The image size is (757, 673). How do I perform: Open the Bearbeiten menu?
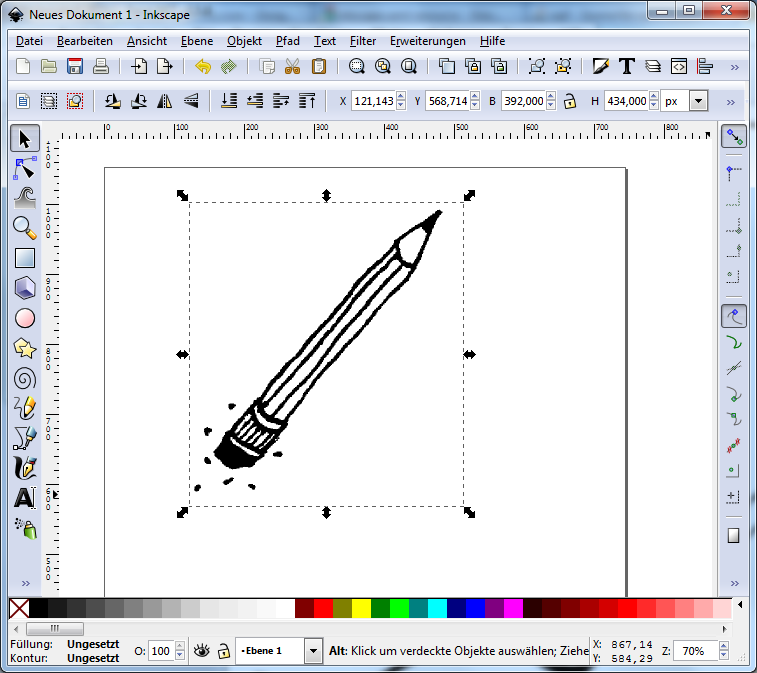85,41
